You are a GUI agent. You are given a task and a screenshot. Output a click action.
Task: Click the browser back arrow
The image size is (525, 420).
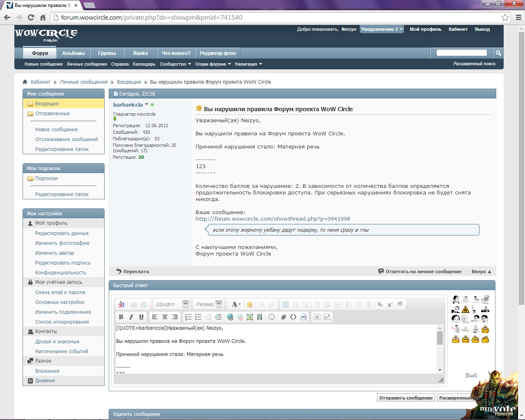[x=7, y=18]
